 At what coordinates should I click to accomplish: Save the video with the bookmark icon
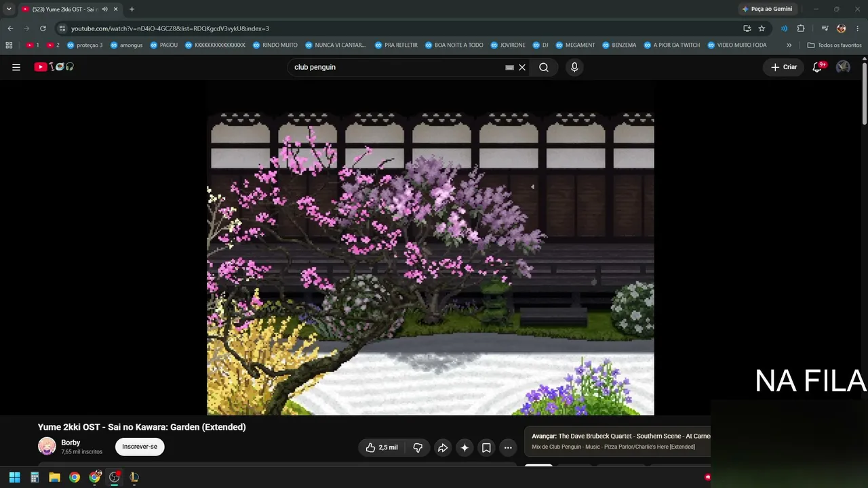tap(486, 447)
